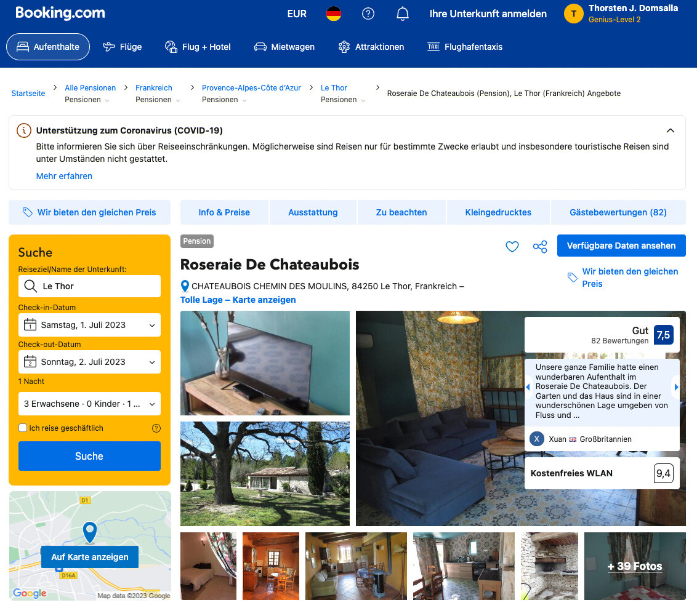Open the 'Mehr erfahren' link

64,176
